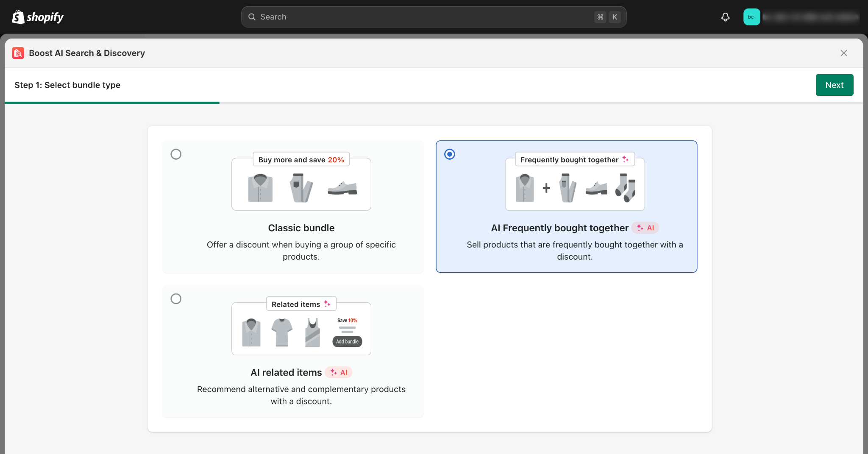This screenshot has height=454, width=868.
Task: Select the AI related items radio button
Action: [x=176, y=299]
